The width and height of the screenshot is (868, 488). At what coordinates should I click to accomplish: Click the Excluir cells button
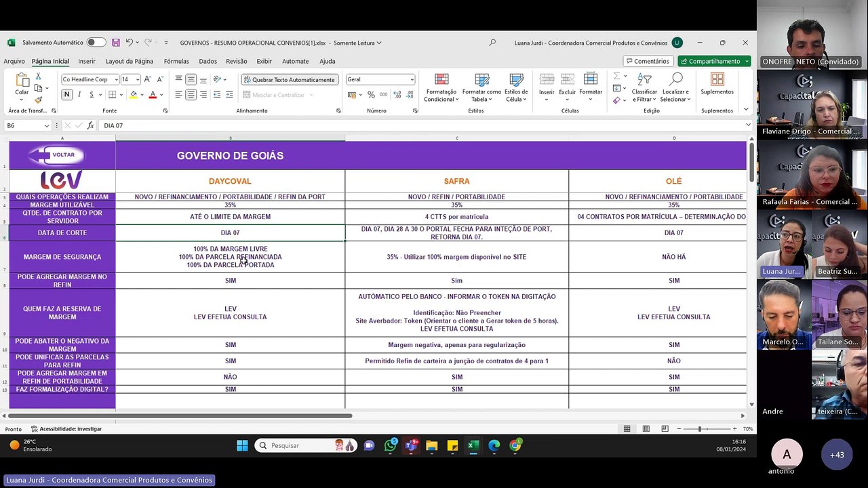pyautogui.click(x=568, y=88)
